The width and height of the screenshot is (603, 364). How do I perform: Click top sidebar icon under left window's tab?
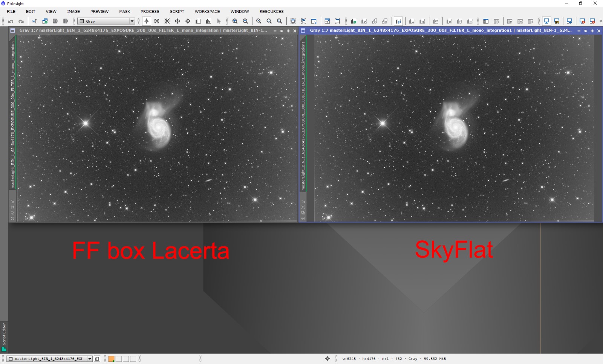12,202
